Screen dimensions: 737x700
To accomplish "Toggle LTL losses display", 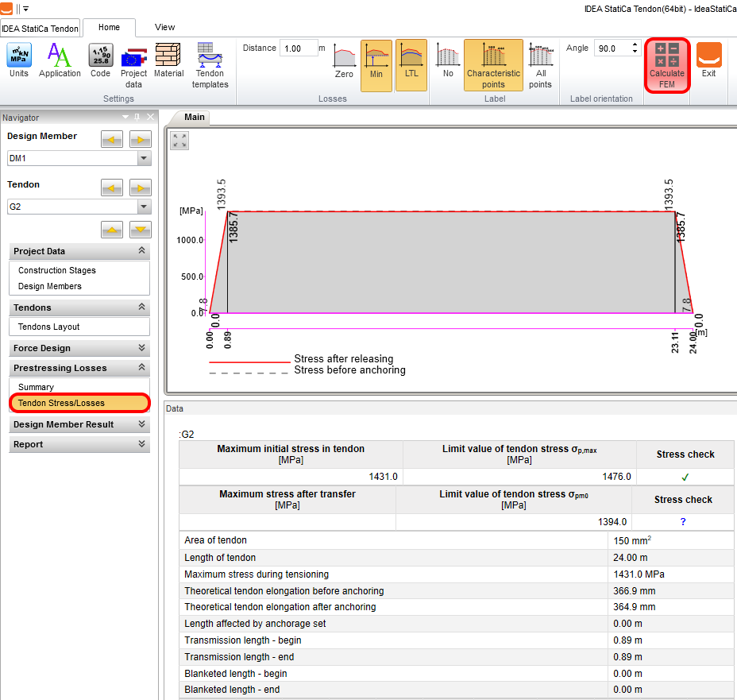I will click(x=411, y=64).
